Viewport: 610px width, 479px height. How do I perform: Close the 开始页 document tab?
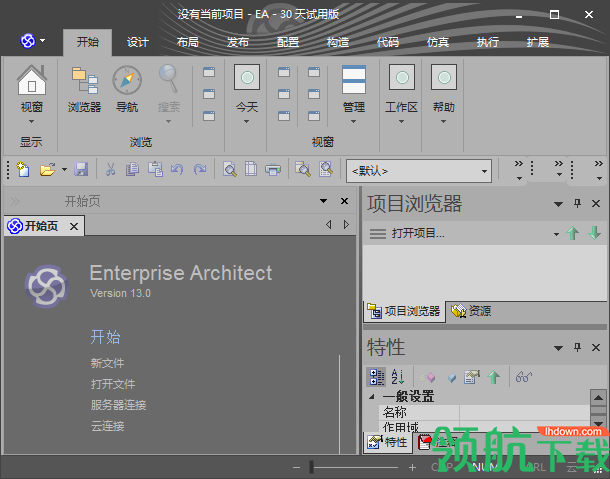74,226
